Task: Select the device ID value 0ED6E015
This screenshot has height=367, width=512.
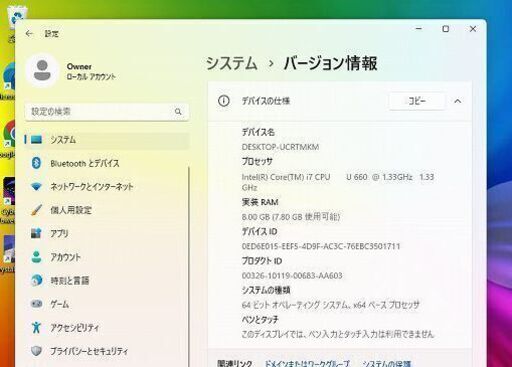Action: [321, 246]
